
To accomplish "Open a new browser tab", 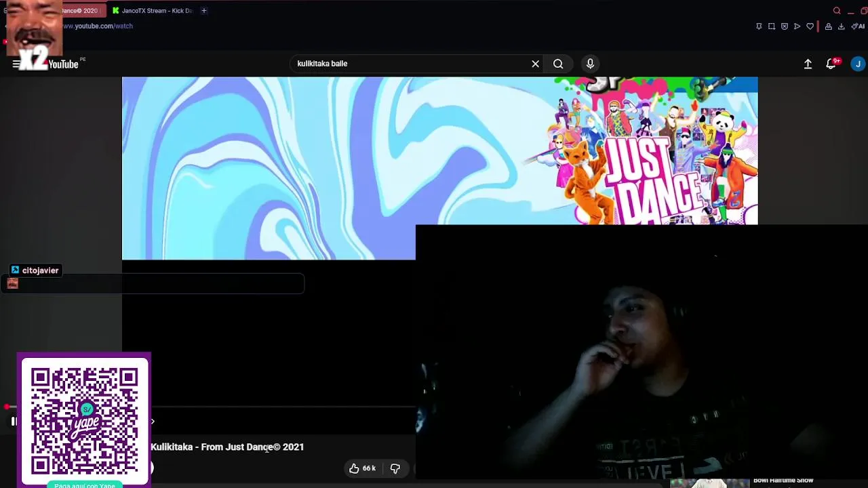I will click(204, 10).
